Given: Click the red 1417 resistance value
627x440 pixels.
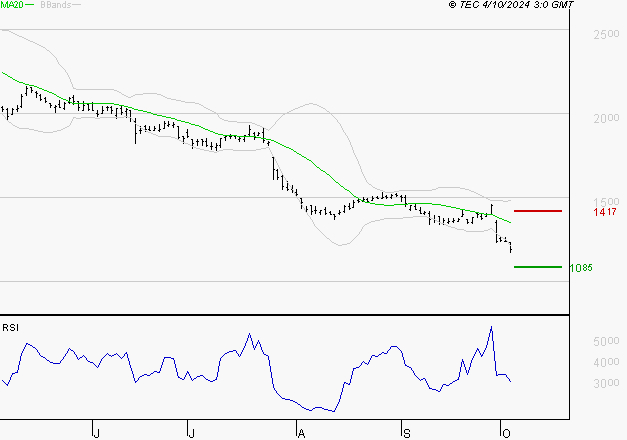Looking at the screenshot, I should (x=605, y=212).
